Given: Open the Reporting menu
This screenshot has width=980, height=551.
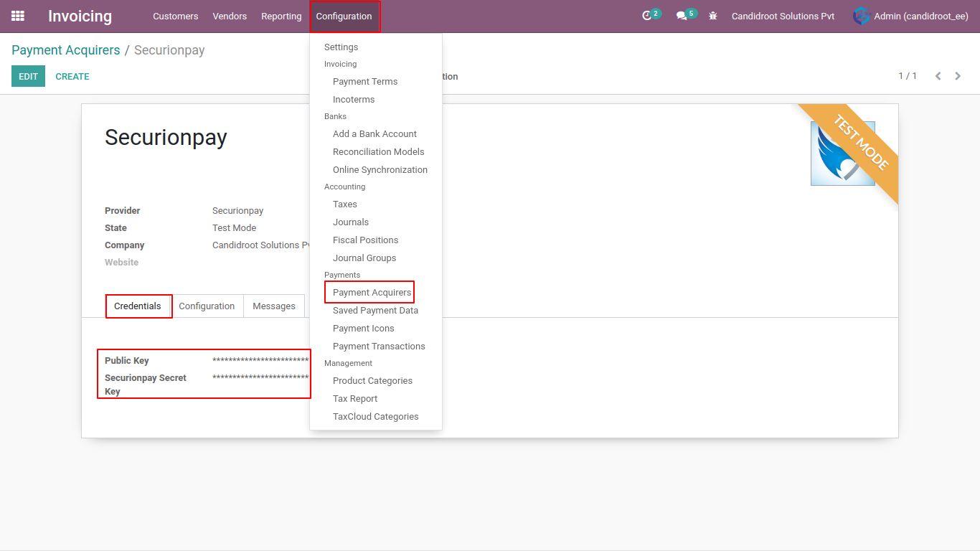Looking at the screenshot, I should pyautogui.click(x=281, y=17).
